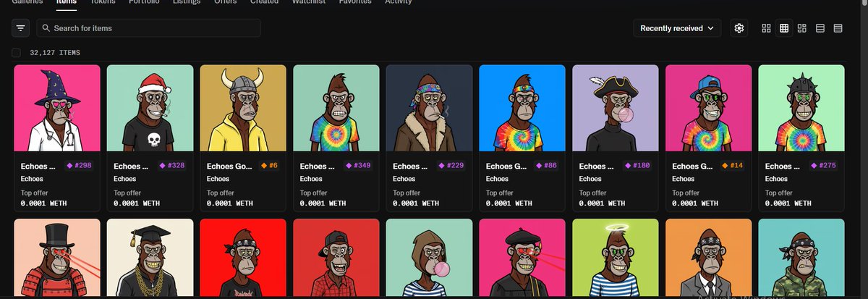The height and width of the screenshot is (299, 868).
Task: Open the spiked helmet ape thumbnail #275
Action: point(802,108)
